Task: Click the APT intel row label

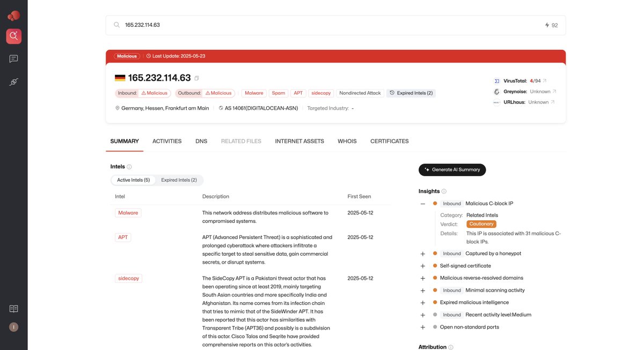Action: [x=123, y=237]
